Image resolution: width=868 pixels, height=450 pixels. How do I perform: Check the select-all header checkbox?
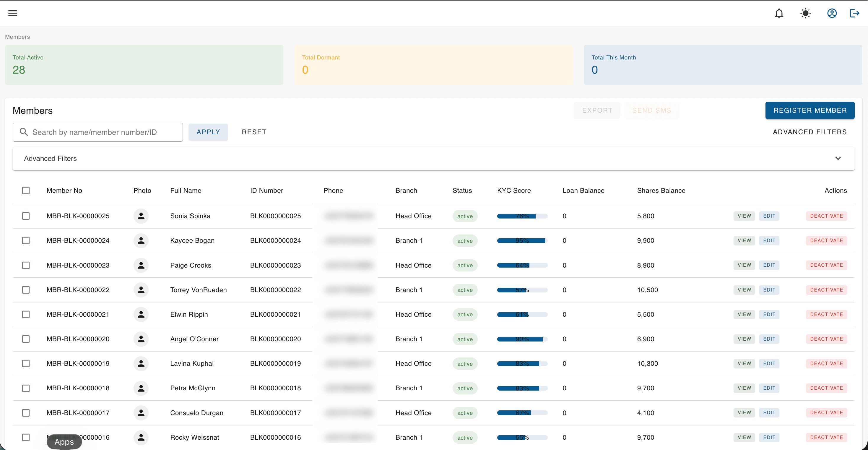(26, 191)
